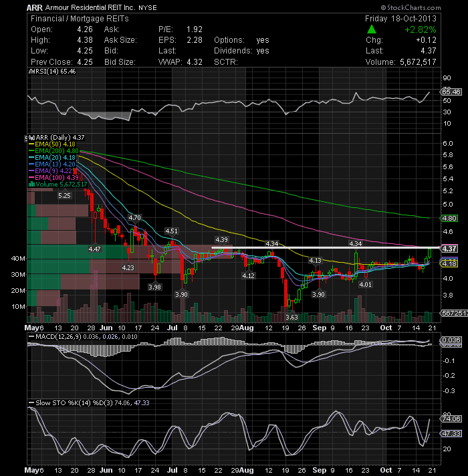This screenshot has height=476, width=468.
Task: Click the 4.70 price high annotation
Action: pos(134,218)
